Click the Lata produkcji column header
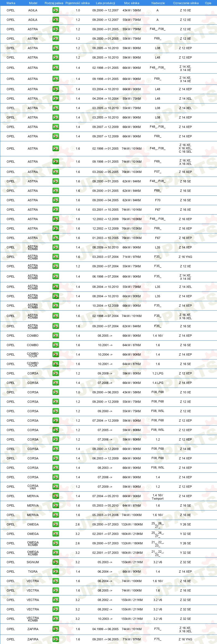217x644 pixels. [105, 3]
